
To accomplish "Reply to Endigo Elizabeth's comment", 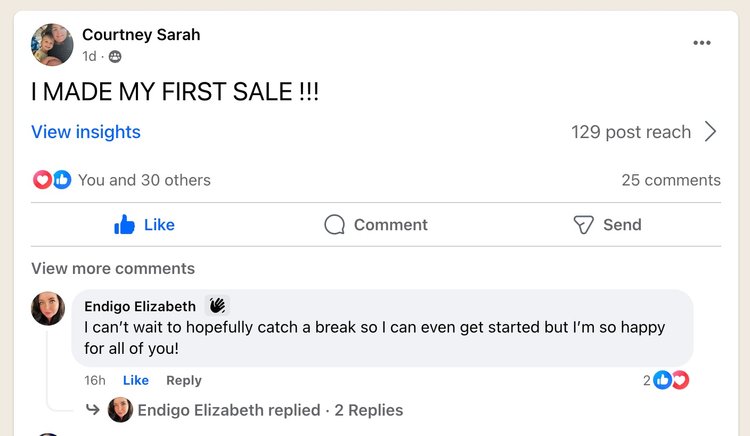I will pyautogui.click(x=184, y=380).
